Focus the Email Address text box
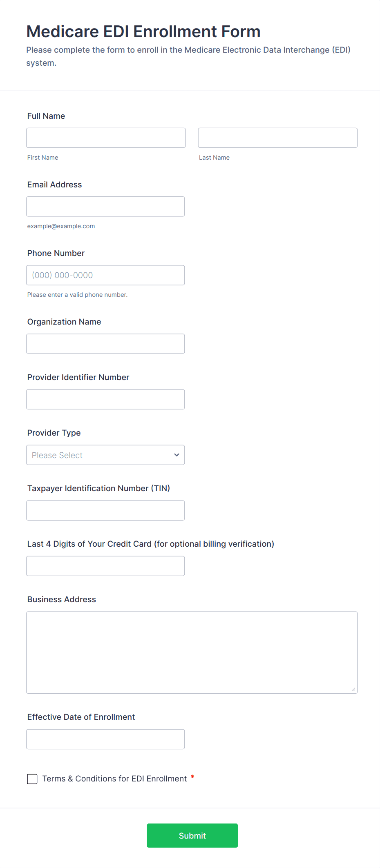 [x=105, y=207]
